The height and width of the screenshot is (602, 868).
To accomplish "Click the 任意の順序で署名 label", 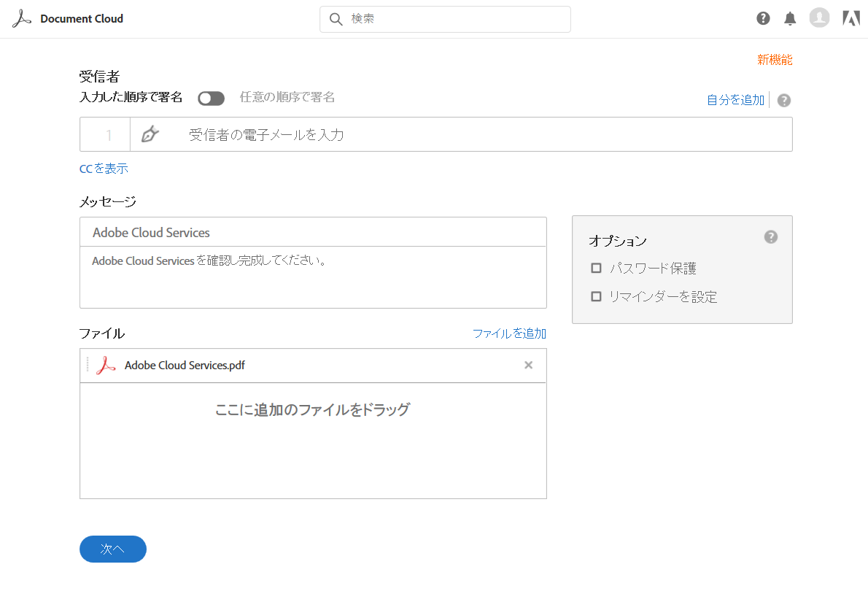I will [287, 98].
